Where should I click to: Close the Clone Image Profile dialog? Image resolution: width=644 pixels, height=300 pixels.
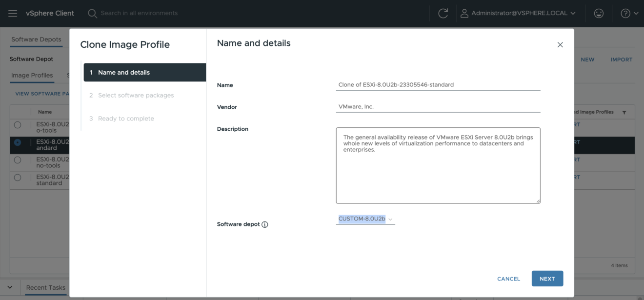(560, 45)
